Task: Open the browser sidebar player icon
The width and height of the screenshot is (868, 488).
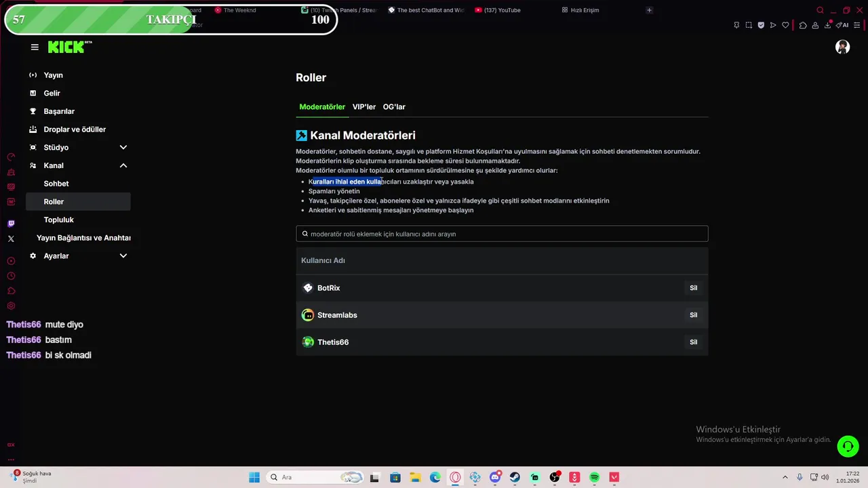Action: (x=11, y=261)
